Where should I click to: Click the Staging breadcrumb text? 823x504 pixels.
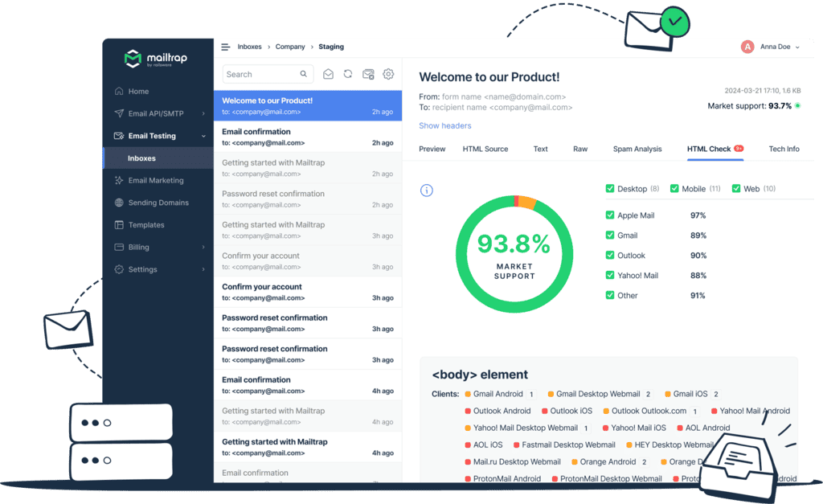331,47
